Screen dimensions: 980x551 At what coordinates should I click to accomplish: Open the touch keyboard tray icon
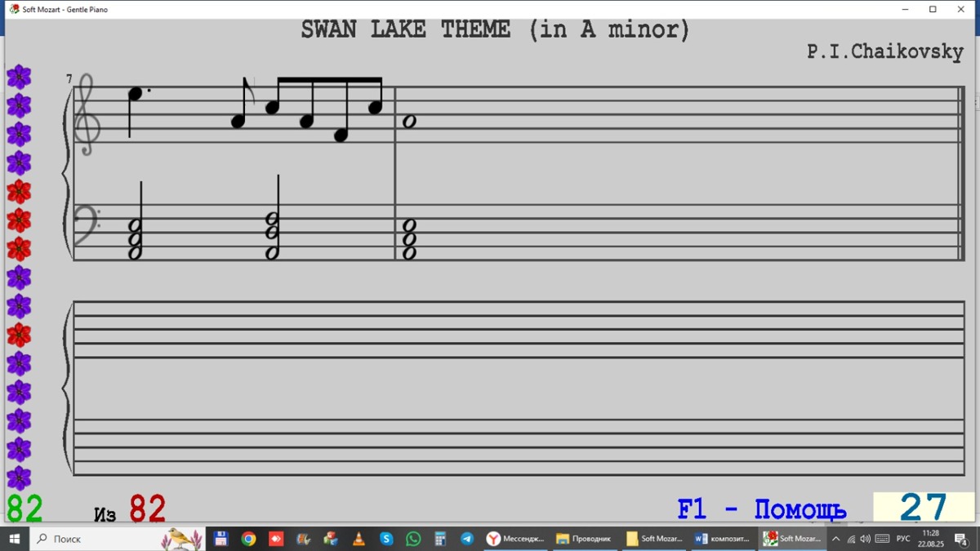click(883, 539)
